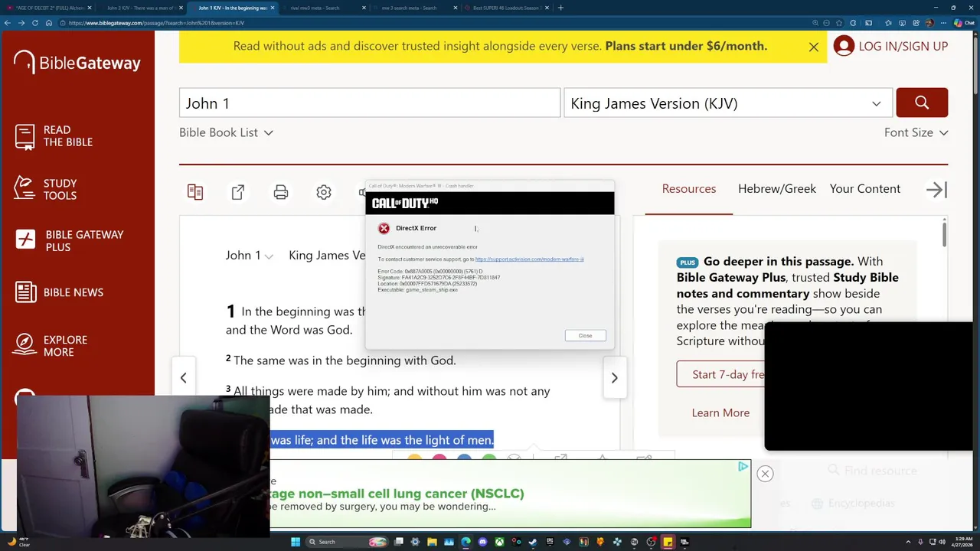This screenshot has width=980, height=551.
Task: Click the highlighted verse text about life
Action: (x=382, y=440)
